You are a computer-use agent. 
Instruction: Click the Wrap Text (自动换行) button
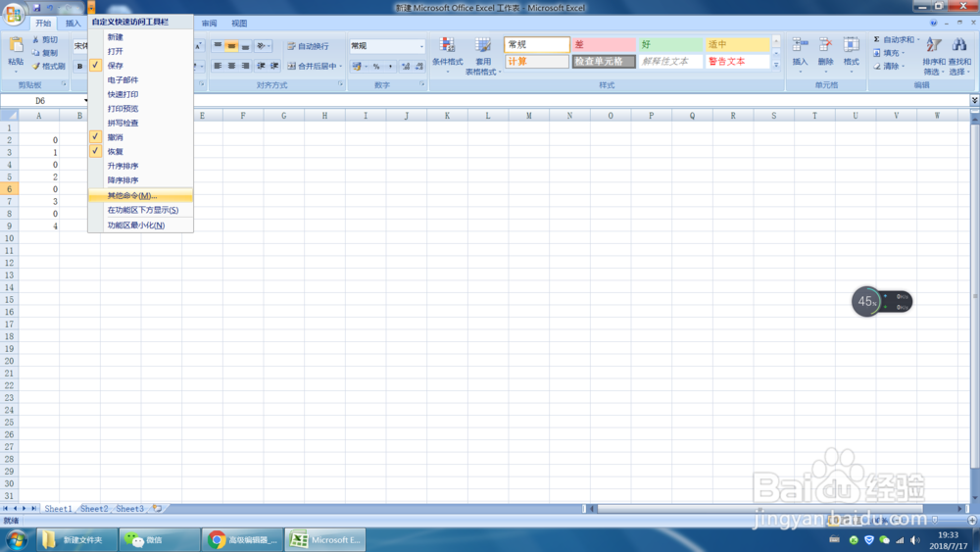308,46
